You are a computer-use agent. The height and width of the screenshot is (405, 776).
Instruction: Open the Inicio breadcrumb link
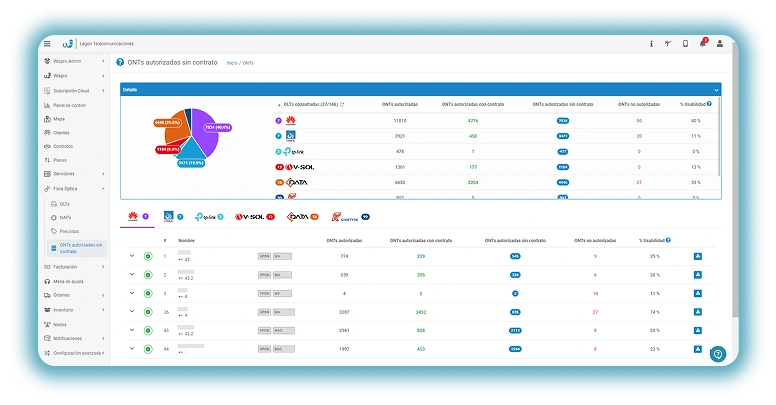(x=232, y=63)
